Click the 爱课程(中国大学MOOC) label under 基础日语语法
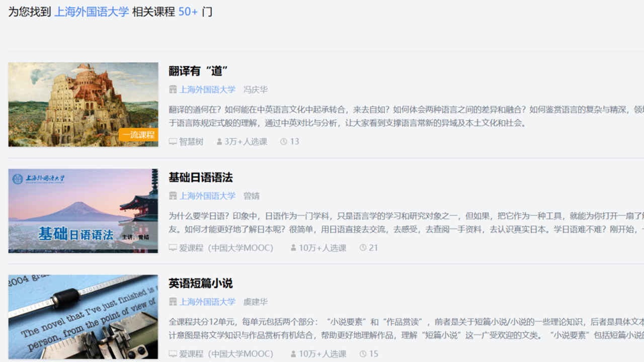The width and height of the screenshot is (644, 362). pos(226,248)
